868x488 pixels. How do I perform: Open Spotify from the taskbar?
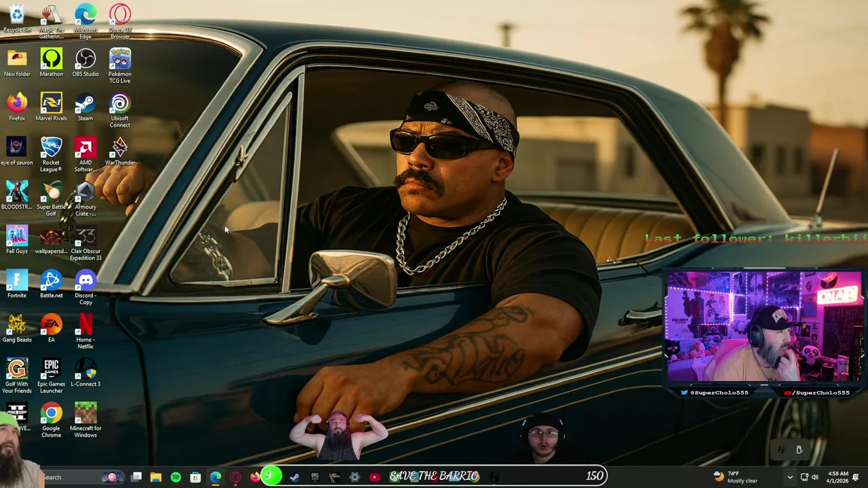click(x=176, y=477)
